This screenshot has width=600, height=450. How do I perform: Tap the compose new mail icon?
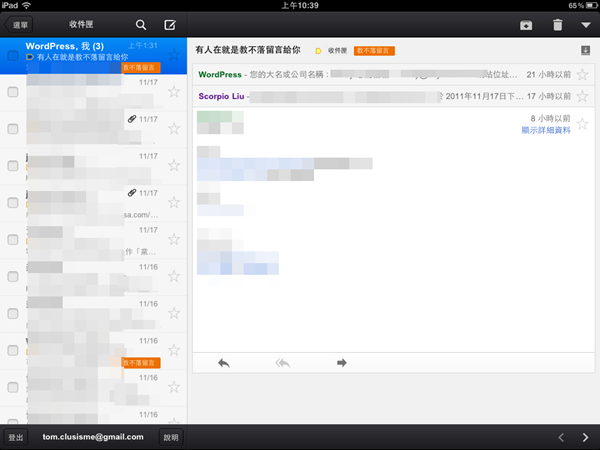pos(169,24)
